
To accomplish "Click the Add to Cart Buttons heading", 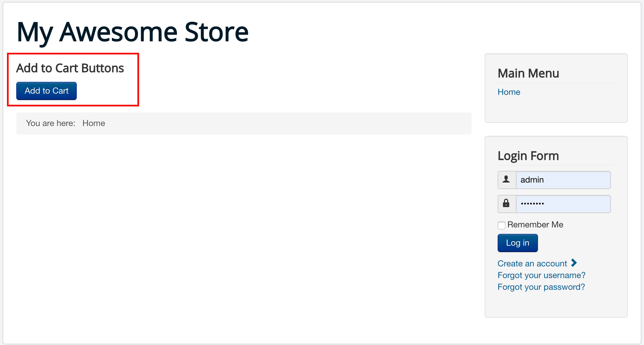I will tap(70, 68).
